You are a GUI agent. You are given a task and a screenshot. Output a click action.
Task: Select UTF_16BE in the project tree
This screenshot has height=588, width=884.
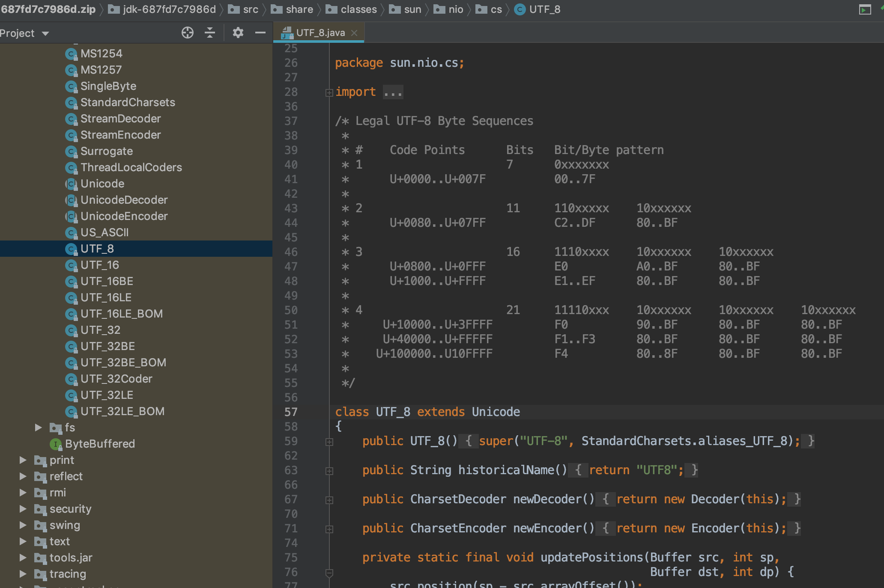(107, 281)
